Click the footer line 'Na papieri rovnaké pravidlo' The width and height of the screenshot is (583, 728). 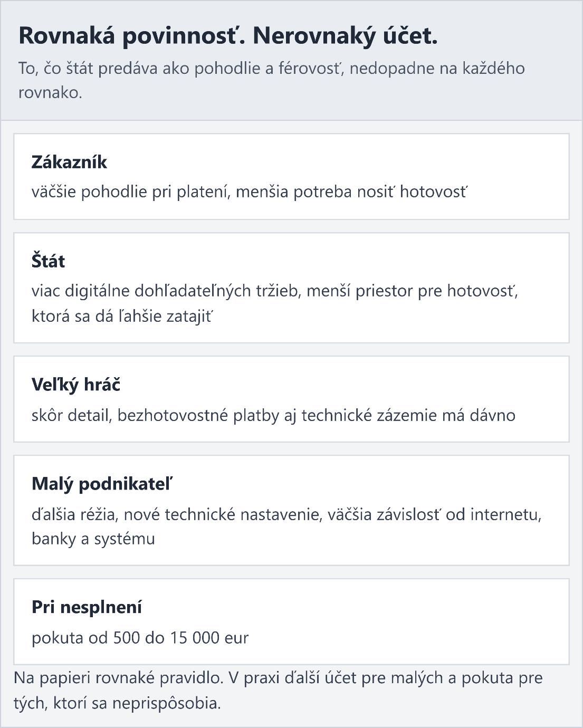(x=278, y=678)
